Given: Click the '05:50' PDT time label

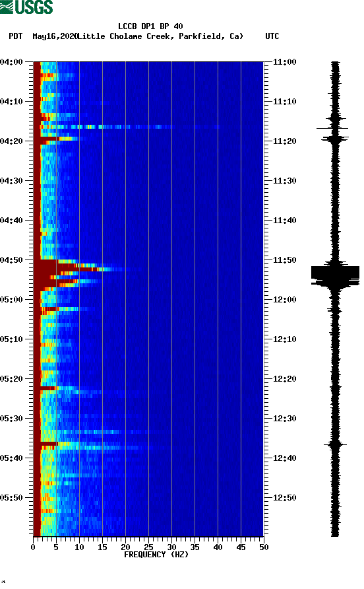Looking at the screenshot, I should pyautogui.click(x=12, y=498).
